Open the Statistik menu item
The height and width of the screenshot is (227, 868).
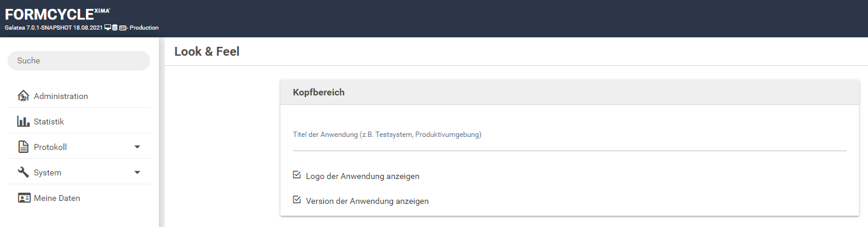[79, 122]
